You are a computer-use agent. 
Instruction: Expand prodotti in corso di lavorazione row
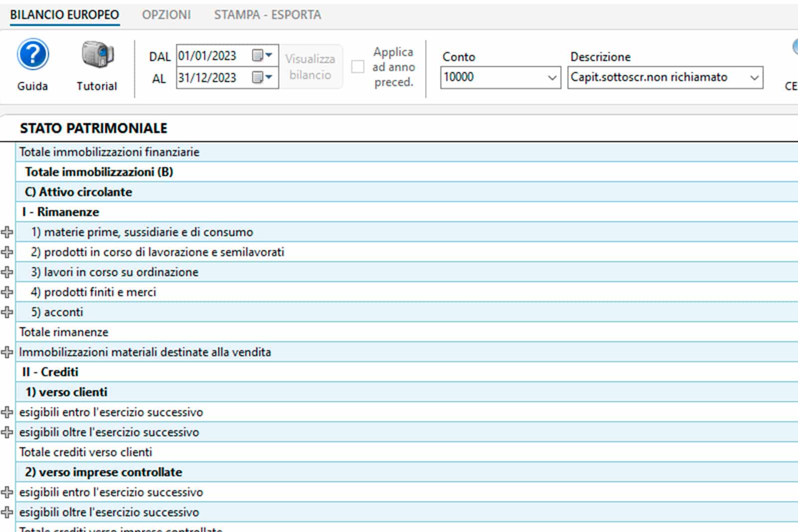[7, 252]
